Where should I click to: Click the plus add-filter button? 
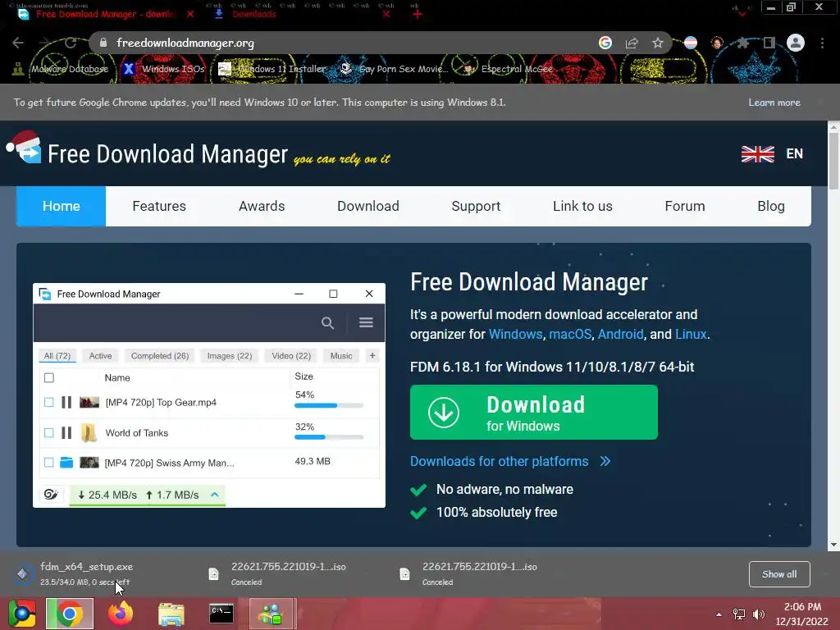372,356
